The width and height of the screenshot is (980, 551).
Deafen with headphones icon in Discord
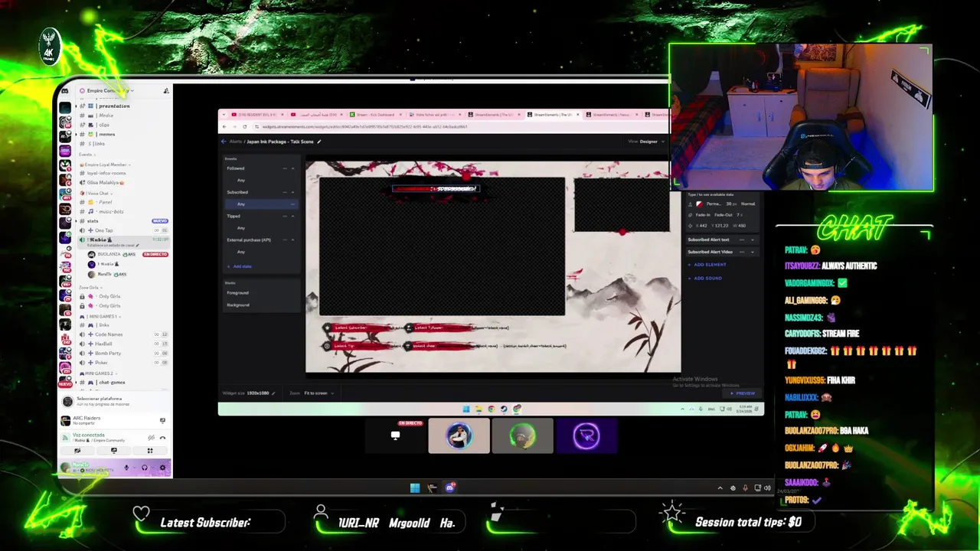(x=144, y=468)
